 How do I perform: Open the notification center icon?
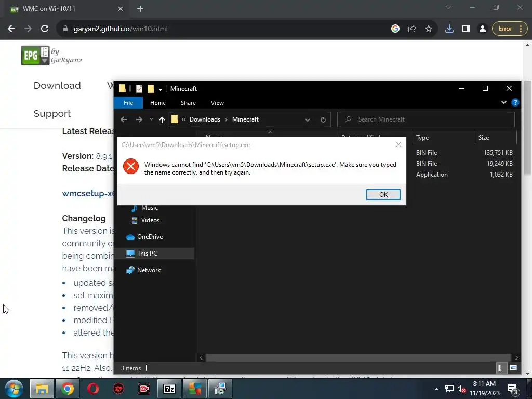513,390
